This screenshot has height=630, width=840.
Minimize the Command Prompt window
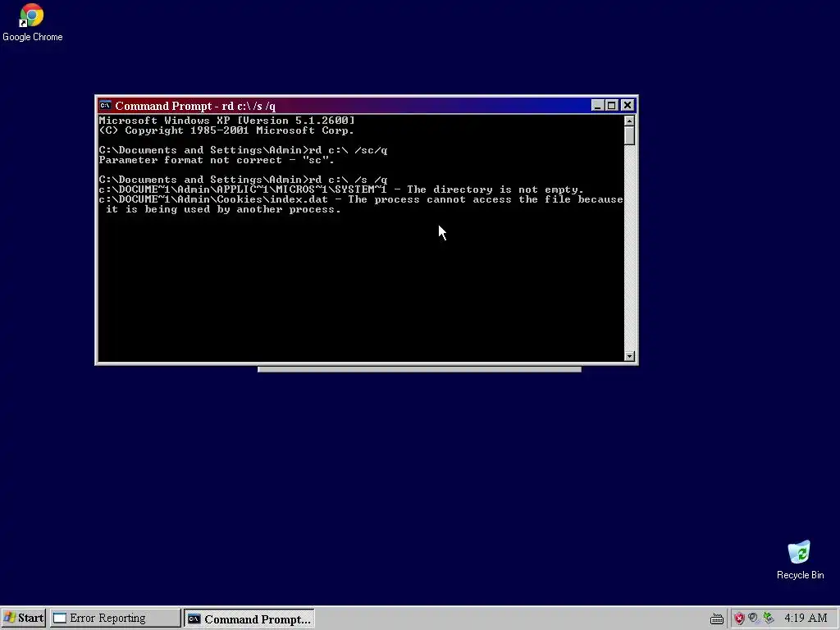597,106
